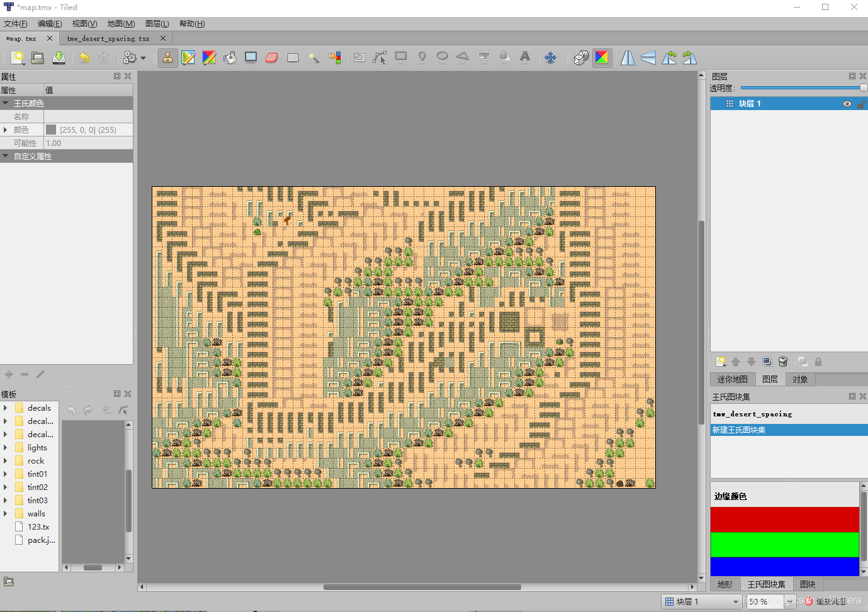Viewport: 868px width, 612px height.
Task: Switch to the 迷你地图 tab
Action: click(732, 379)
